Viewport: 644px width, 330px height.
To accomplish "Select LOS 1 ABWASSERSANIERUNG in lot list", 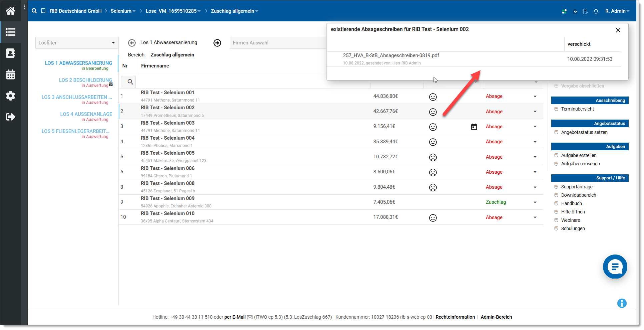I will [x=79, y=63].
